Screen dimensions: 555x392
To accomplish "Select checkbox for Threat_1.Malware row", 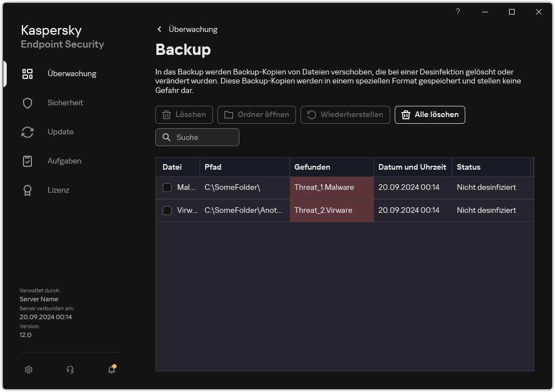I will (167, 188).
